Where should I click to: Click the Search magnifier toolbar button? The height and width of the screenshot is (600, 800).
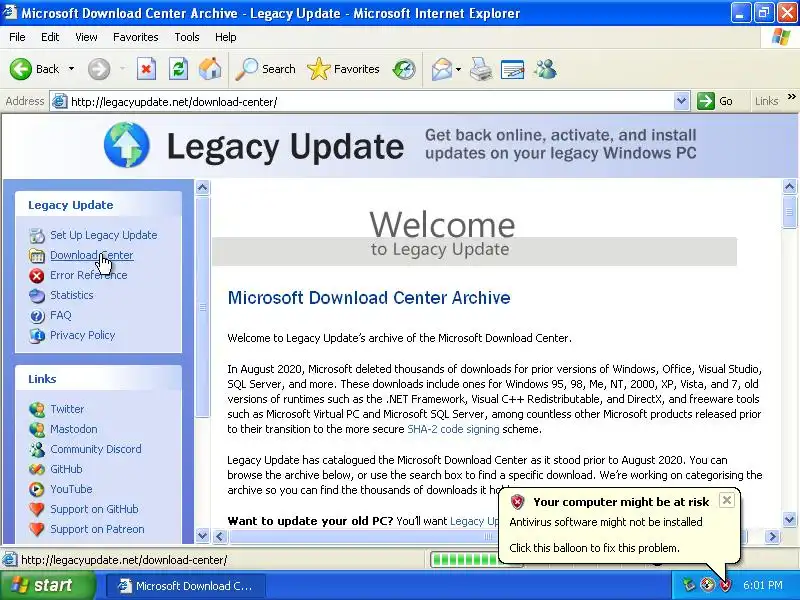(265, 69)
